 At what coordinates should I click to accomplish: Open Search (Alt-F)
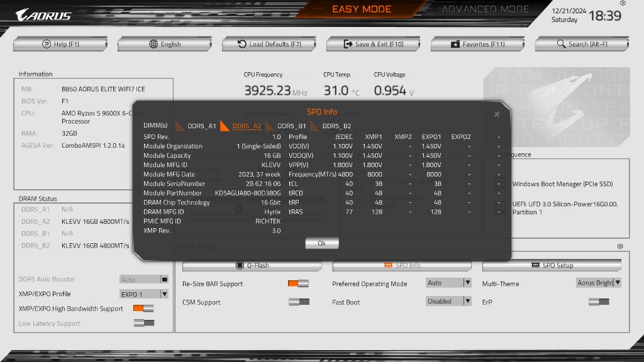click(x=582, y=44)
